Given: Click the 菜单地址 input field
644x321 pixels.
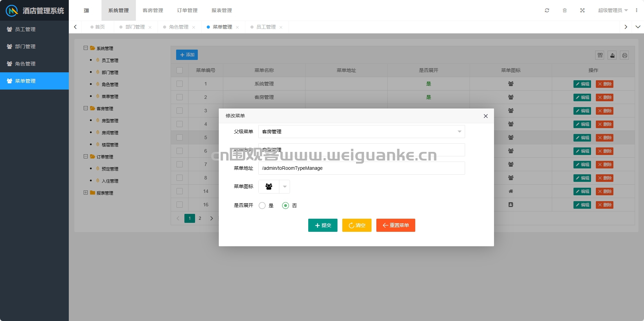Looking at the screenshot, I should point(362,168).
